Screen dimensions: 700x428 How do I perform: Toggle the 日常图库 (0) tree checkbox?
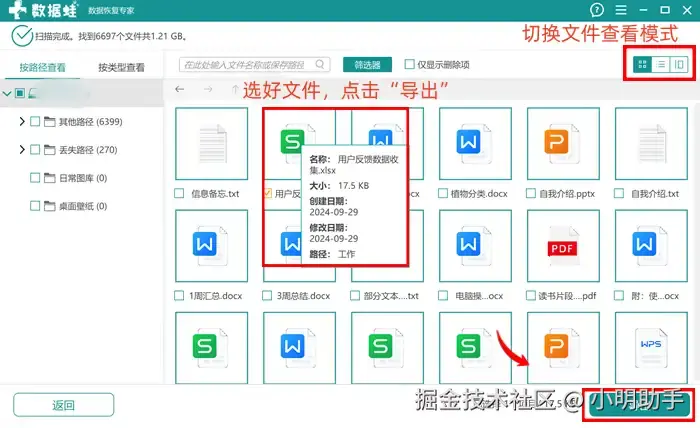click(x=35, y=178)
